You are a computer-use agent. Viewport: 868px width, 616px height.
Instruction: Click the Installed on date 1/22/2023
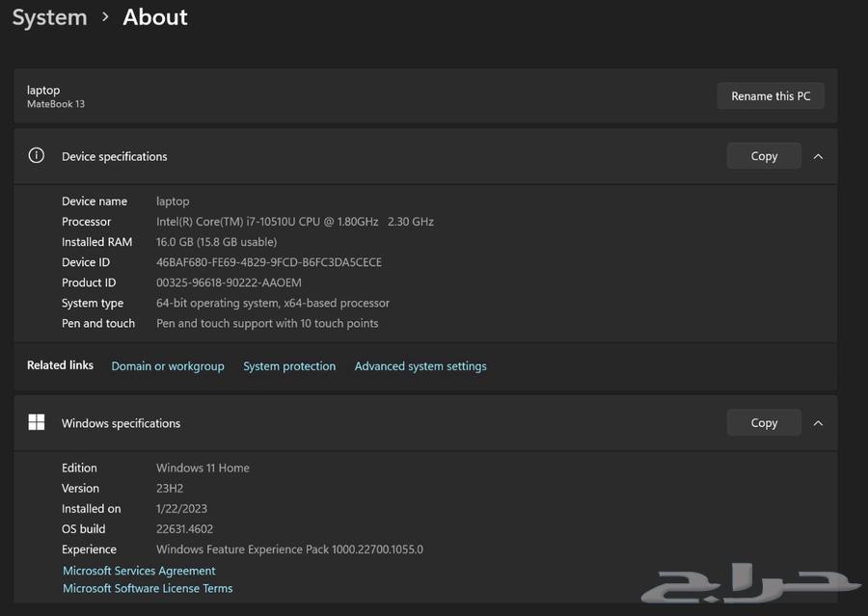click(x=181, y=509)
